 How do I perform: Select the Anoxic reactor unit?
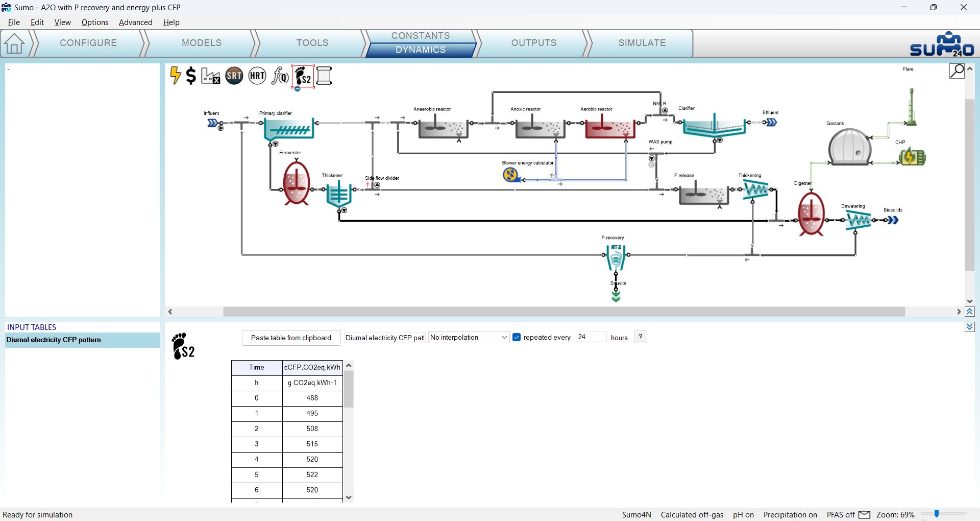click(540, 126)
